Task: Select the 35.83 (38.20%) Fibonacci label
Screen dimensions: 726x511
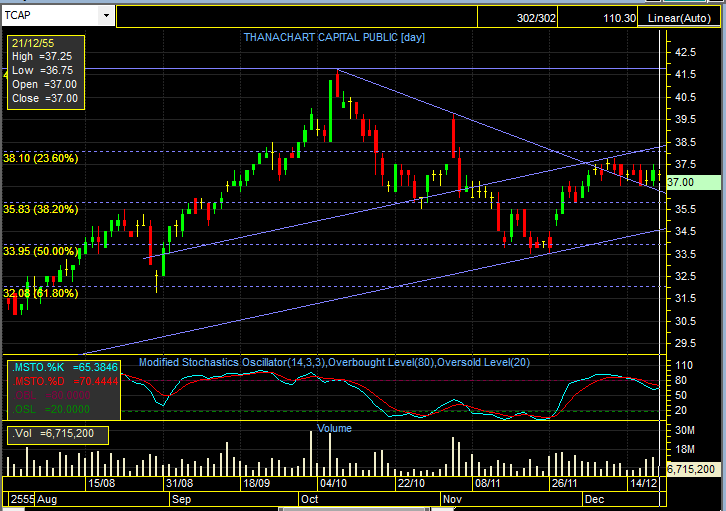Action: (x=41, y=209)
